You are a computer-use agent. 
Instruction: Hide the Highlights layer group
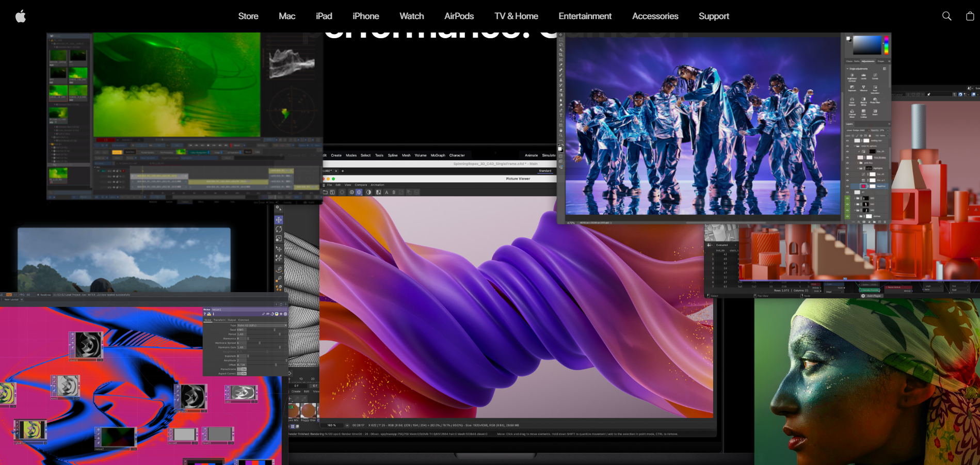[847, 168]
